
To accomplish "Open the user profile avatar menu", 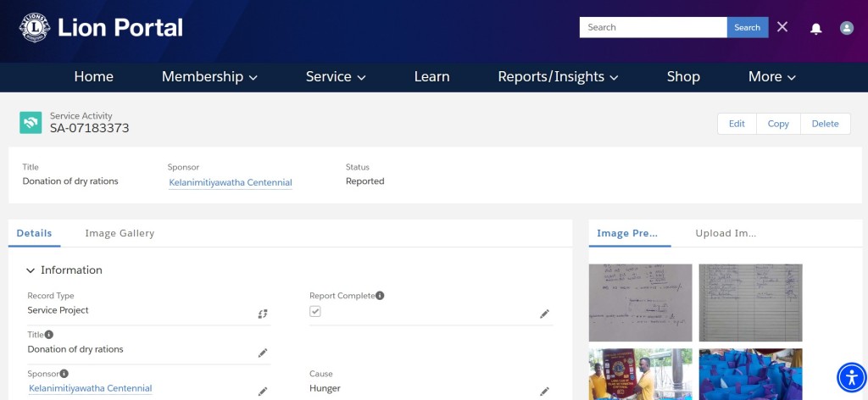I will (847, 28).
